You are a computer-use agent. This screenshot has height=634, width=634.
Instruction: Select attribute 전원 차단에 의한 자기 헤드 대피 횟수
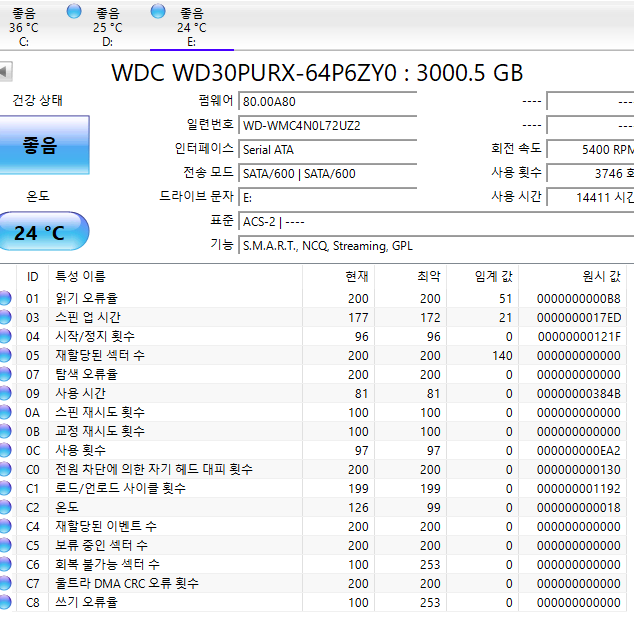pyautogui.click(x=154, y=469)
